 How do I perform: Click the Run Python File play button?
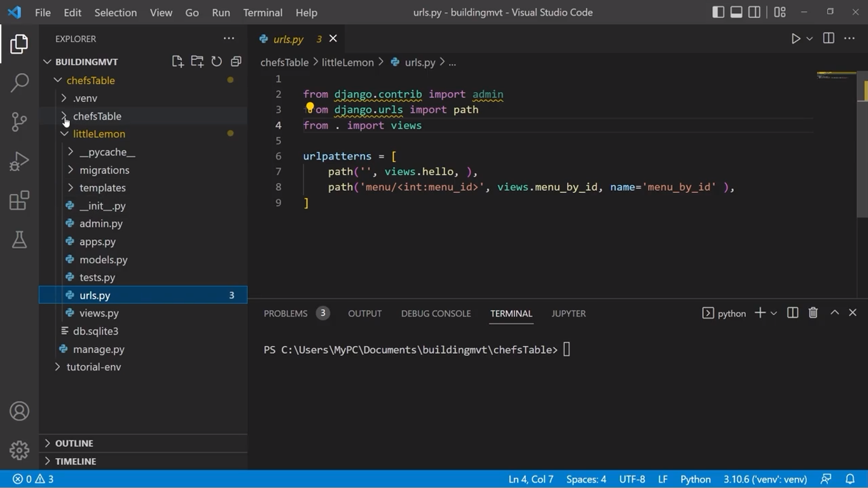[x=796, y=39]
